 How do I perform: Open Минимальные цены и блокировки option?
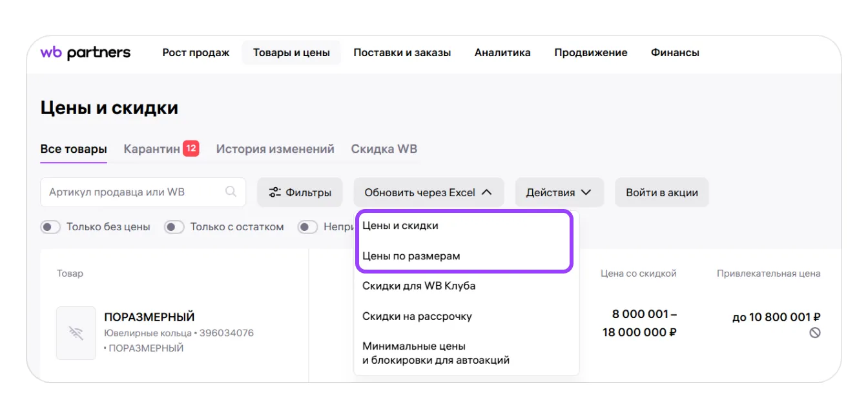click(436, 353)
